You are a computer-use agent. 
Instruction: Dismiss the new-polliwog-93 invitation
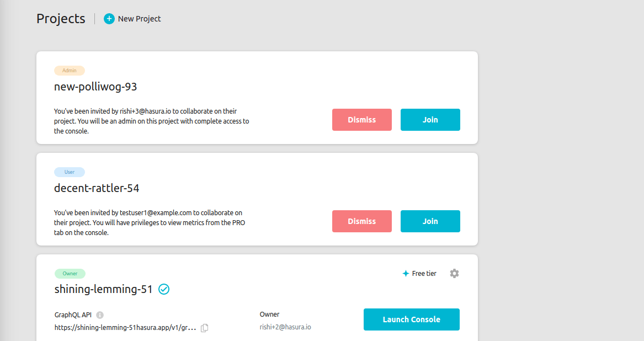point(361,120)
